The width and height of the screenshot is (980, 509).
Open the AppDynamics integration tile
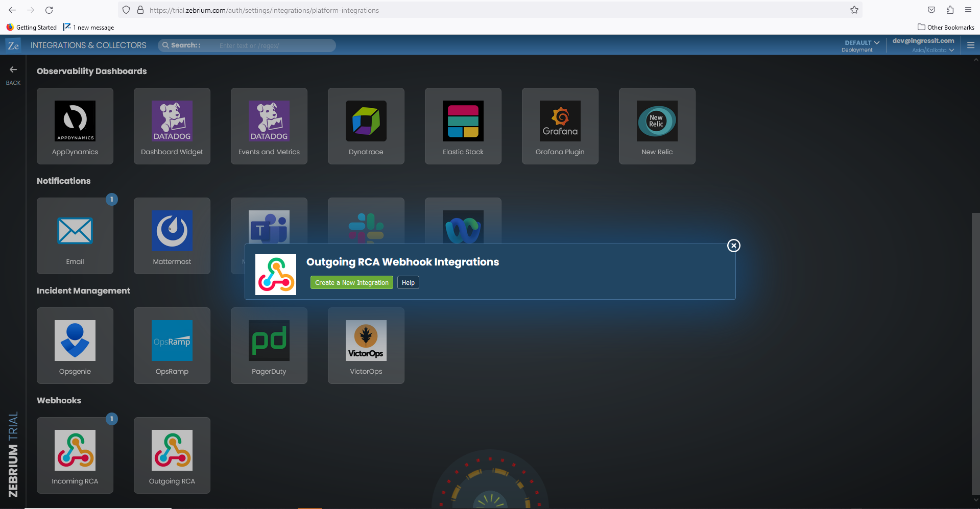(75, 126)
